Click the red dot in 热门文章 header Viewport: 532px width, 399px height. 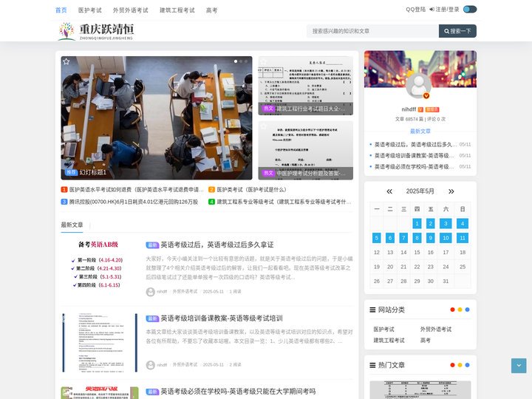452,365
